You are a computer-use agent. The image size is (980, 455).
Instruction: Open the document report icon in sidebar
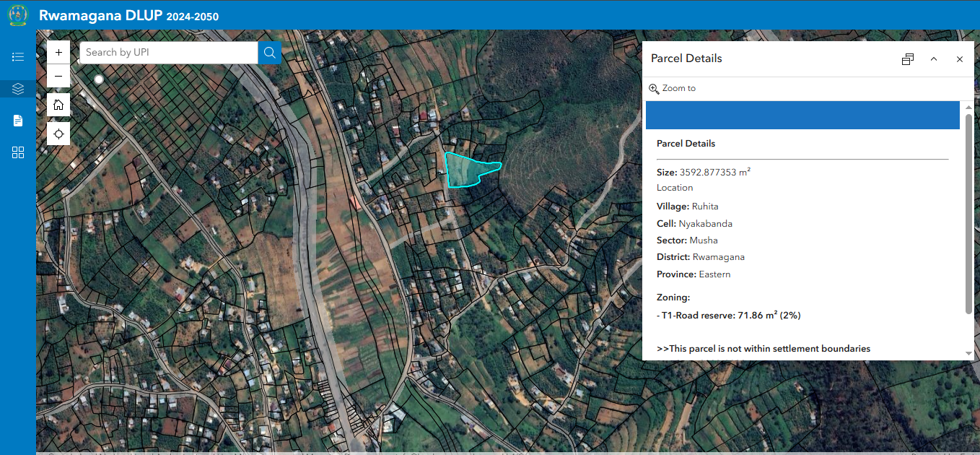[x=18, y=121]
